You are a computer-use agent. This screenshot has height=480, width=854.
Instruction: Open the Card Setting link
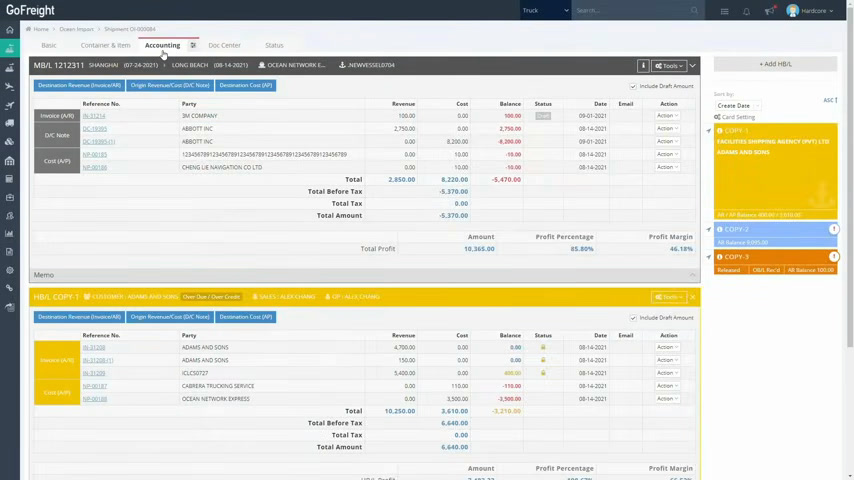(735, 117)
